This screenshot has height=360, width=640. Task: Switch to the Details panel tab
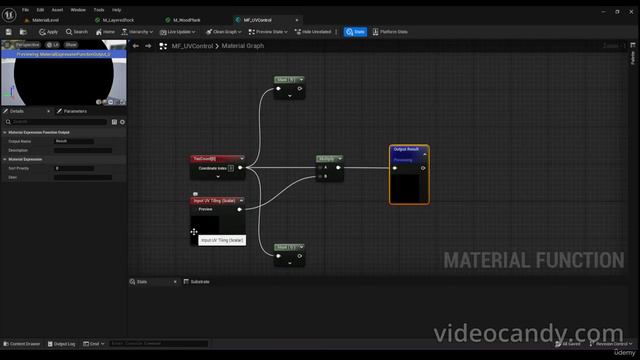[17, 111]
